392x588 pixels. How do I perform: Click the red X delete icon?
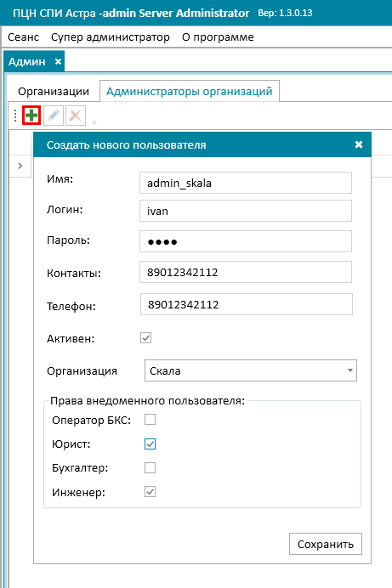tap(76, 115)
